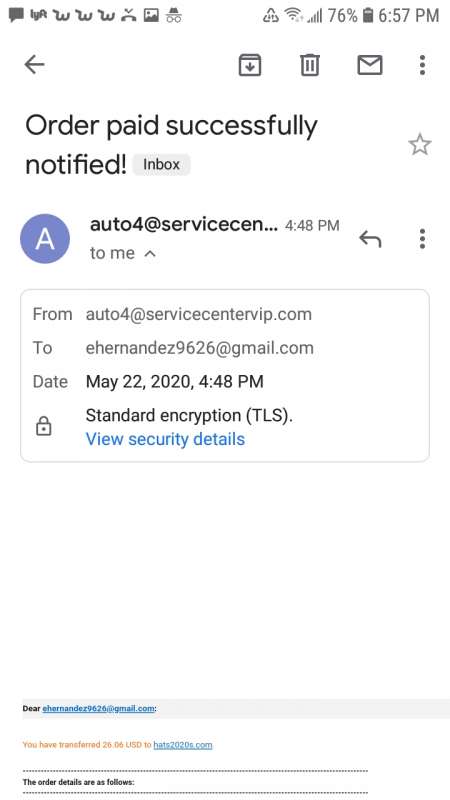
Task: Mark the email unread with the envelope icon
Action: 370,65
